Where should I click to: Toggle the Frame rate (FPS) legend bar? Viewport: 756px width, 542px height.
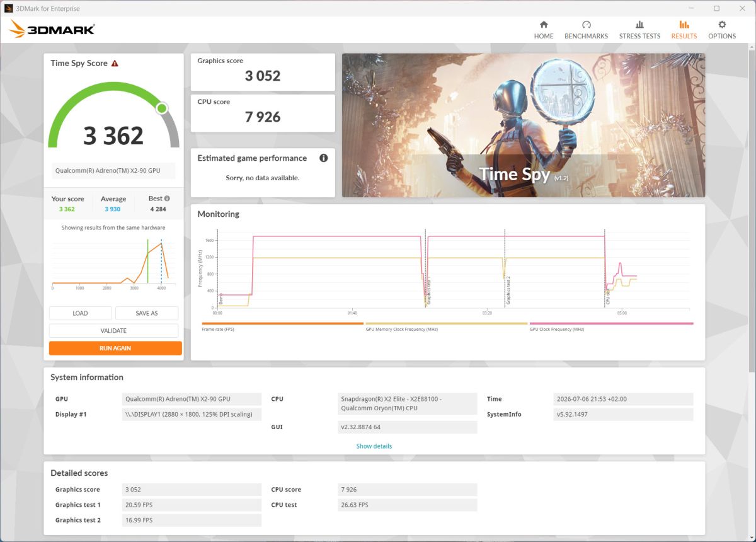[282, 324]
